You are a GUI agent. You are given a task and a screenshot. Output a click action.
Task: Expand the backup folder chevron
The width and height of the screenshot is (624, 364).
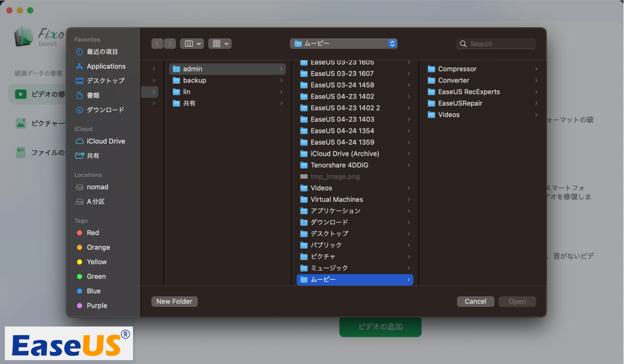pyautogui.click(x=282, y=80)
